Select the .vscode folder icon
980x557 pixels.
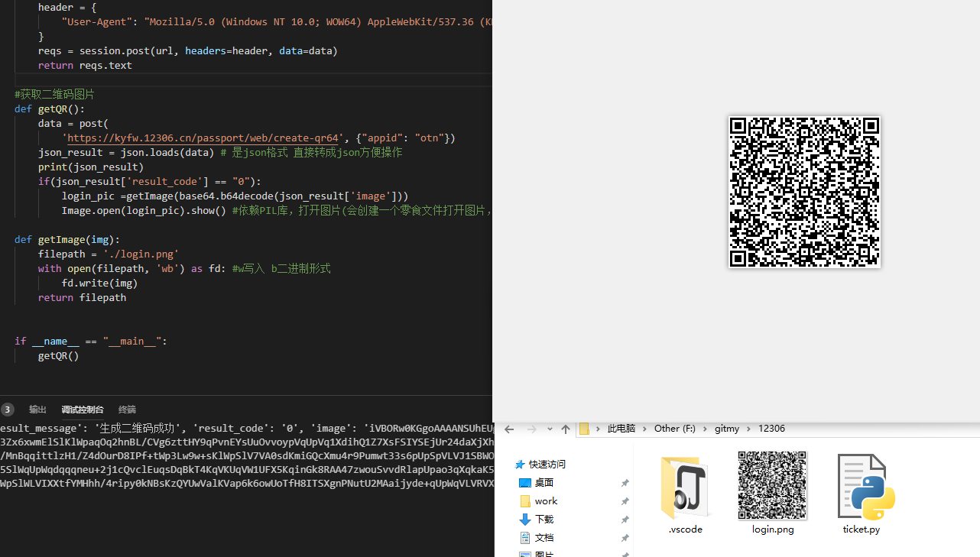click(685, 487)
